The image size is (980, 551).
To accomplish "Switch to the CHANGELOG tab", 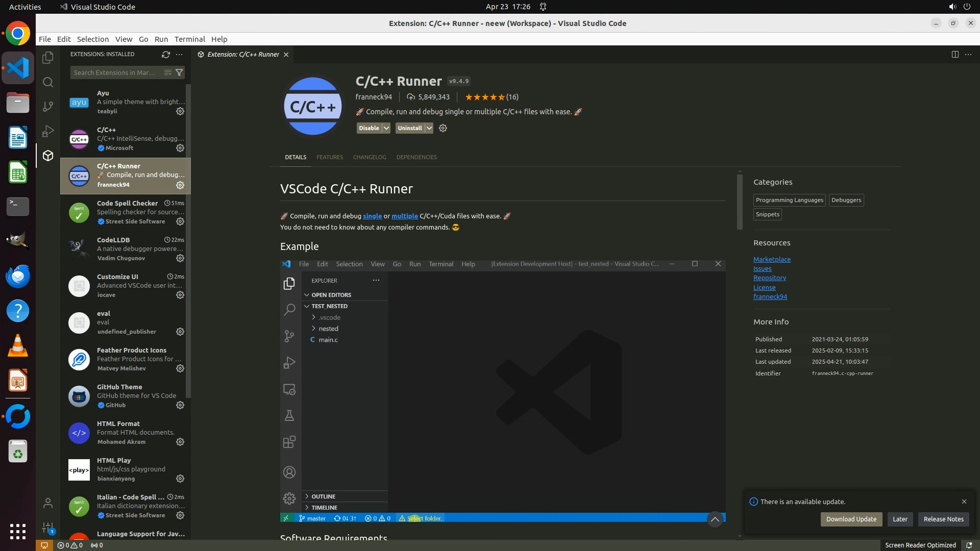I will [x=369, y=157].
